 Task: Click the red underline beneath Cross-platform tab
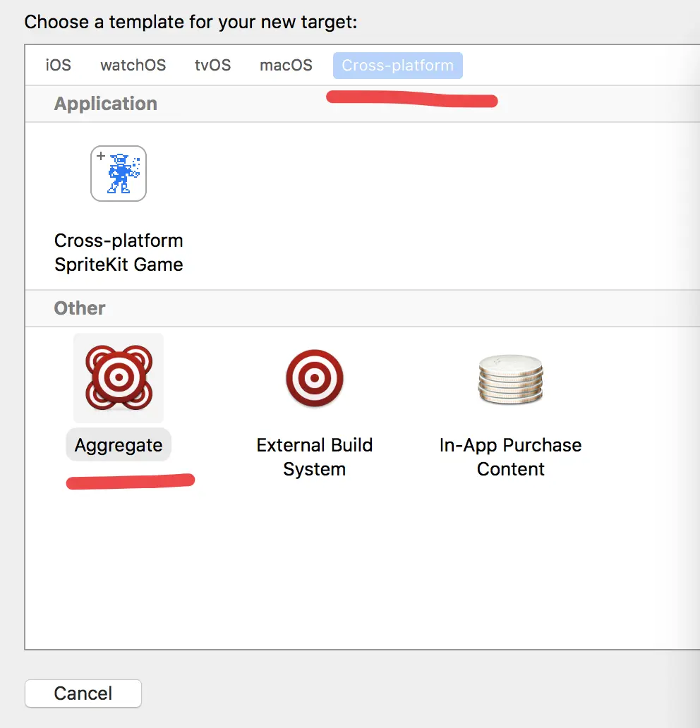tap(412, 99)
